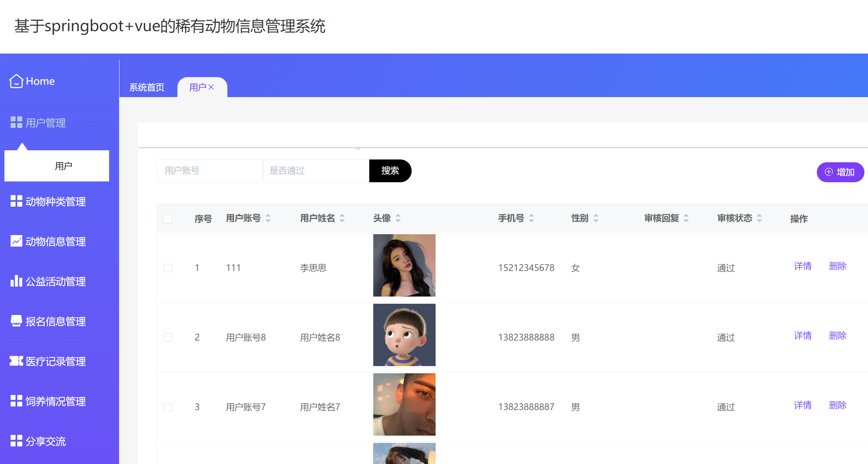Check the row checkbox for user 李思思
This screenshot has height=464, width=868.
pos(168,268)
